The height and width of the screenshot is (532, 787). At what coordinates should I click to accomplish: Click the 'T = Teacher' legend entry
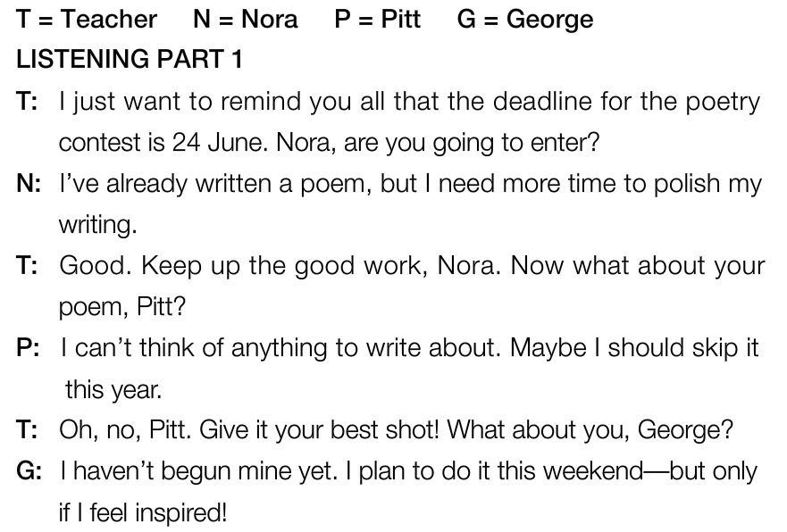pos(87,19)
